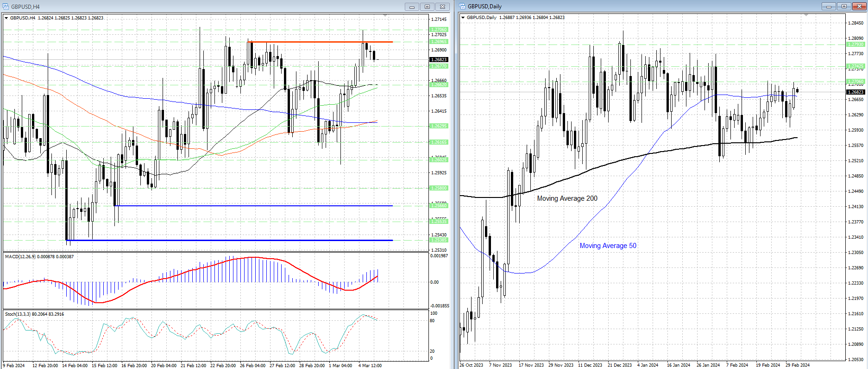Image resolution: width=868 pixels, height=369 pixels.
Task: Click the MACD(12,26,9) indicator label
Action: point(39,257)
